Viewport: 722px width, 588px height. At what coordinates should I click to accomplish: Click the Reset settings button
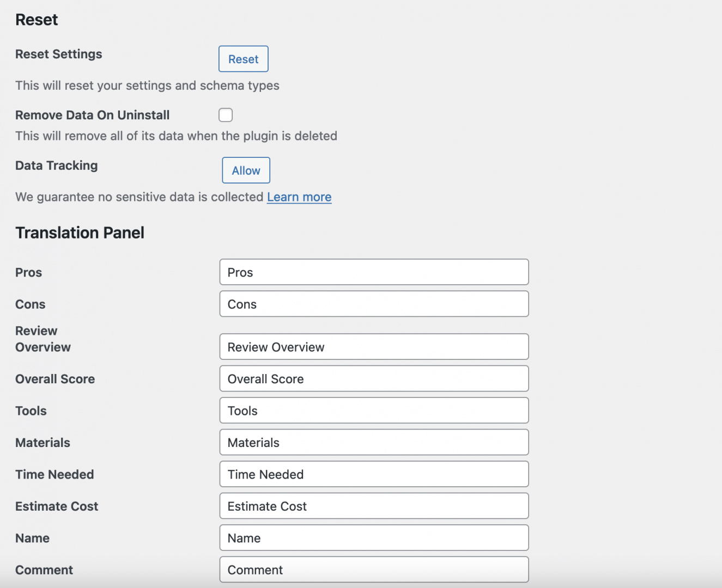(x=243, y=59)
